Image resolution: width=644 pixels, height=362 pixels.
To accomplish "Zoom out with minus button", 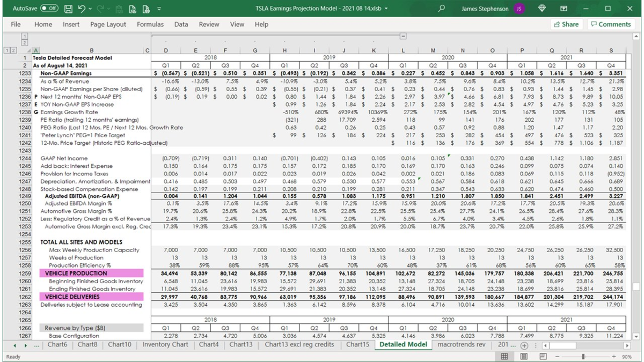I will pyautogui.click(x=557, y=357).
